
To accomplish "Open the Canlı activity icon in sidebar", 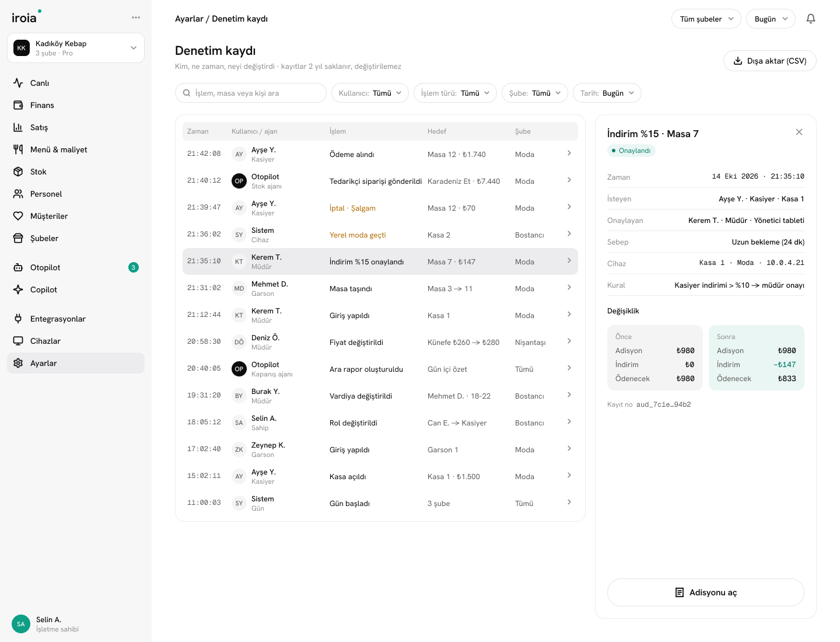I will (18, 83).
